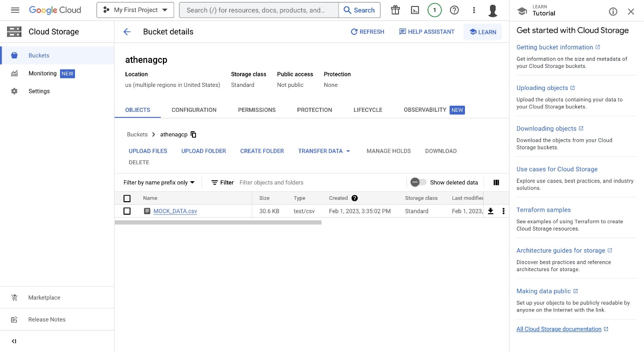Open column display options icon
Image resolution: width=644 pixels, height=352 pixels.
pyautogui.click(x=496, y=183)
